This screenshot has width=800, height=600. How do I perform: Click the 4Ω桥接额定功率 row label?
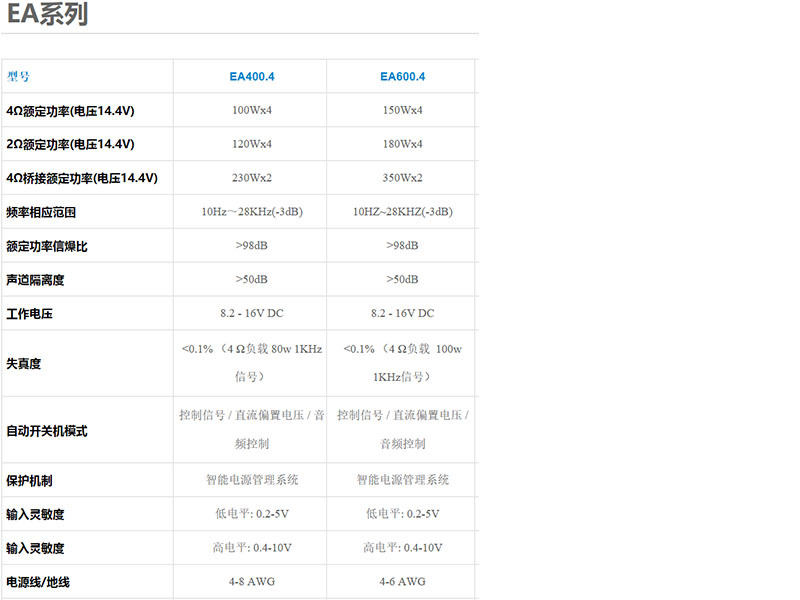(82, 178)
